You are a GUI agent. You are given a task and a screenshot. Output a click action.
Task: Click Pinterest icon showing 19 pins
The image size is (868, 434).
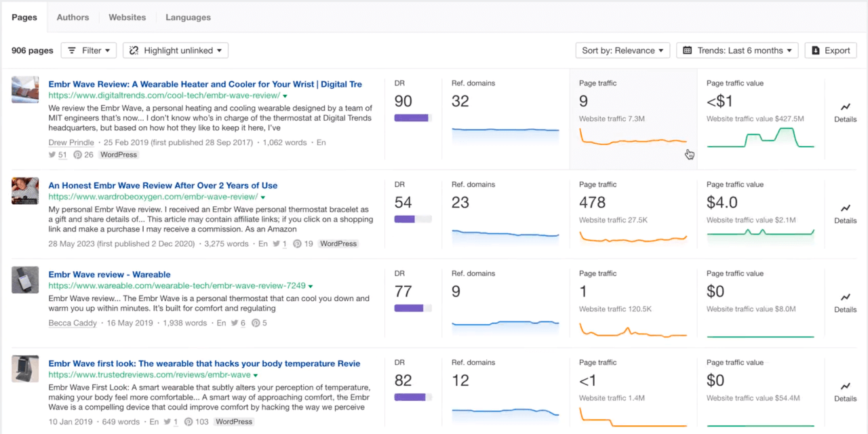(x=297, y=244)
